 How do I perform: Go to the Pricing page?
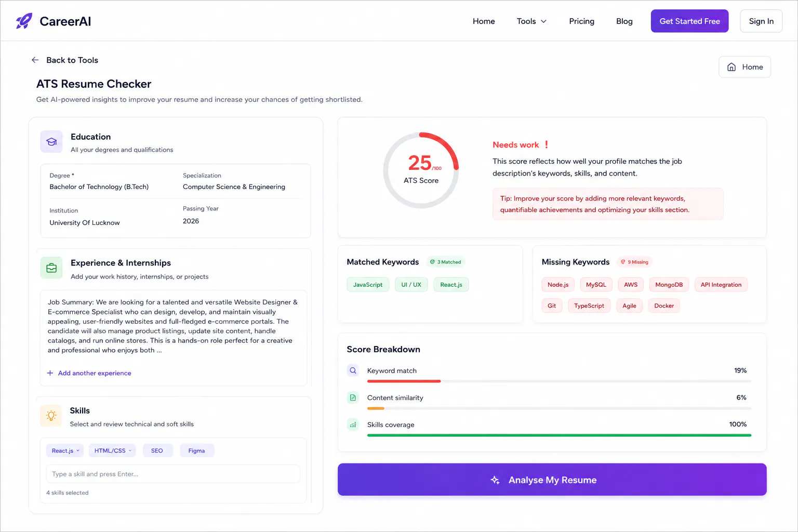click(x=581, y=21)
